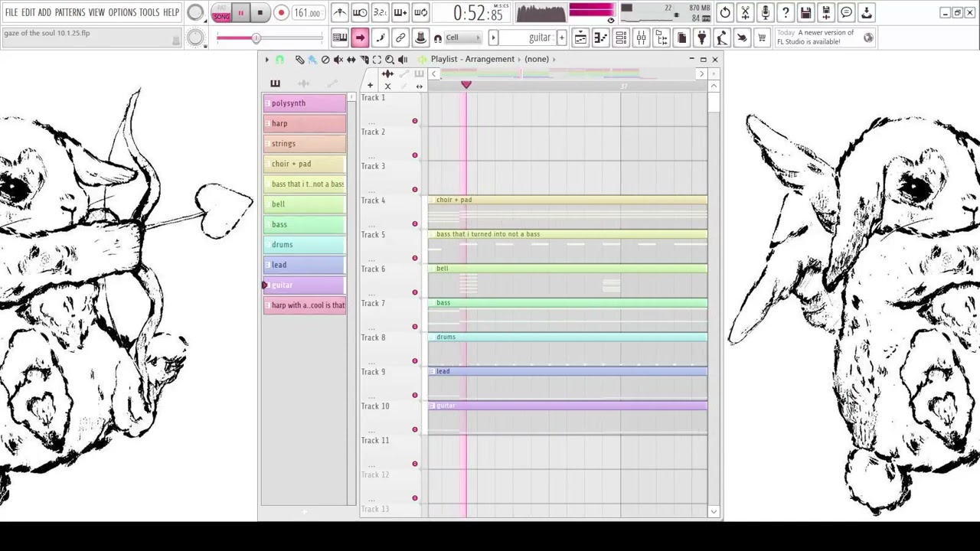
Task: Select the mute tool in playlist toolbar
Action: (338, 59)
